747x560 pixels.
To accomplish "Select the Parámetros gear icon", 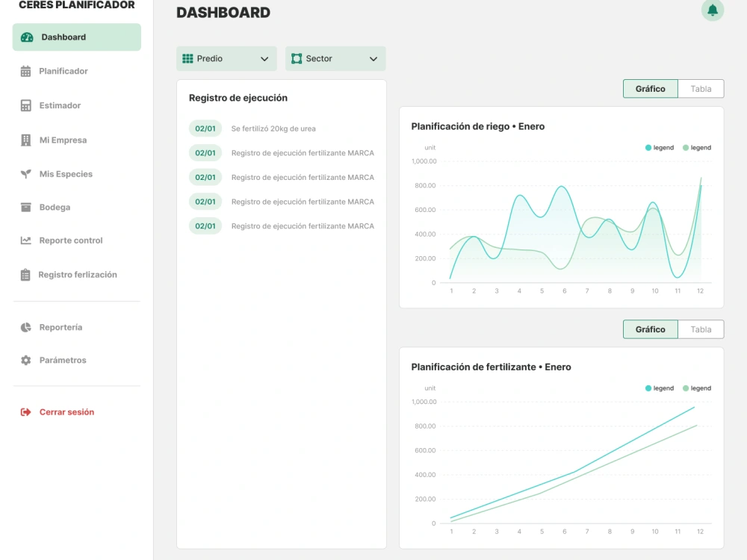I will (25, 359).
